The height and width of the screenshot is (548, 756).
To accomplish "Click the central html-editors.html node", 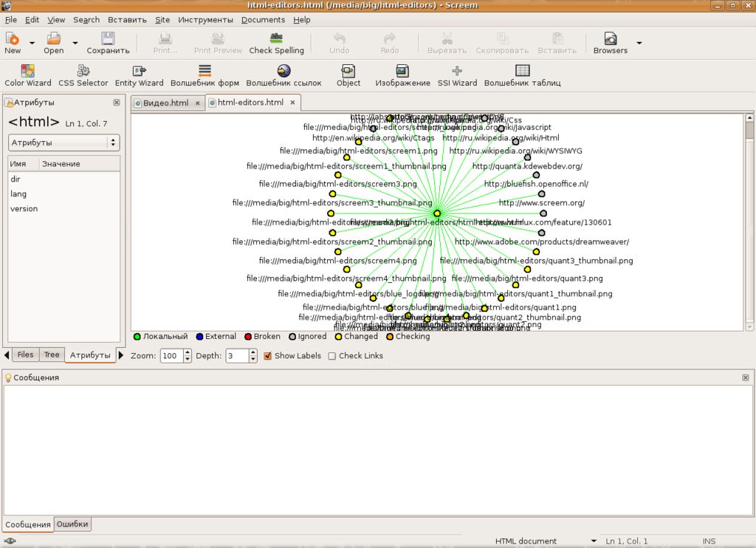I will 437,213.
